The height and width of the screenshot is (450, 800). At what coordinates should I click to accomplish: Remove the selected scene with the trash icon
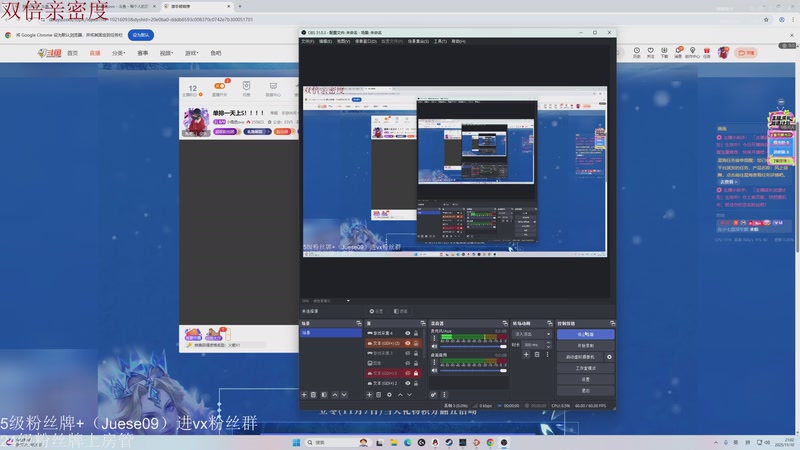click(x=314, y=394)
